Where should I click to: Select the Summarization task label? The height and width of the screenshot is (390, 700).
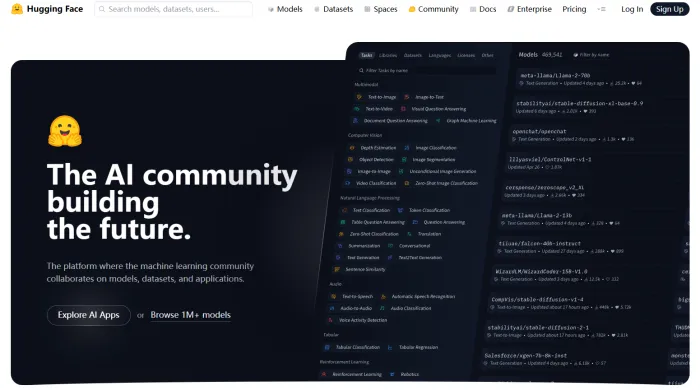pyautogui.click(x=364, y=246)
